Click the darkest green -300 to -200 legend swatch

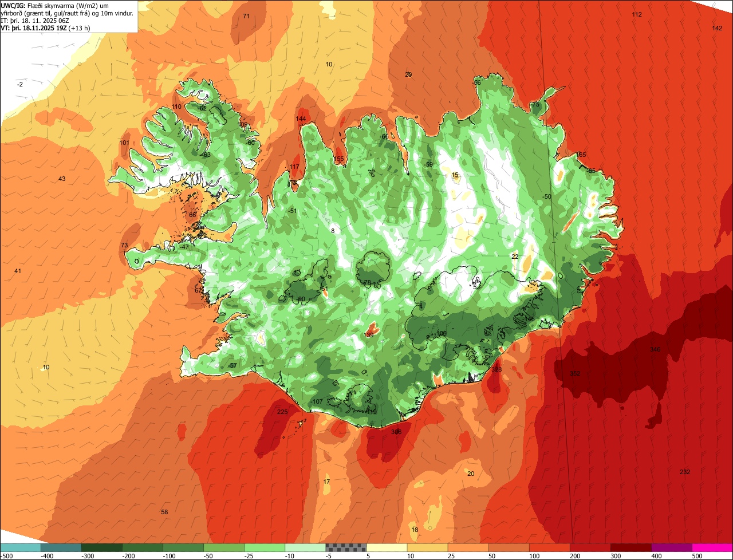(101, 547)
